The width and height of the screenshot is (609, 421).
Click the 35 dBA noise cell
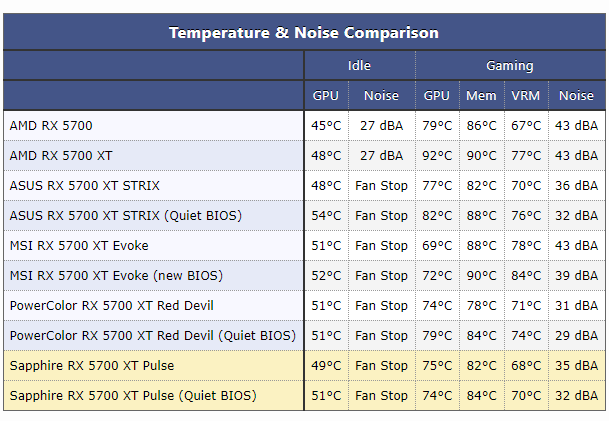pyautogui.click(x=576, y=366)
